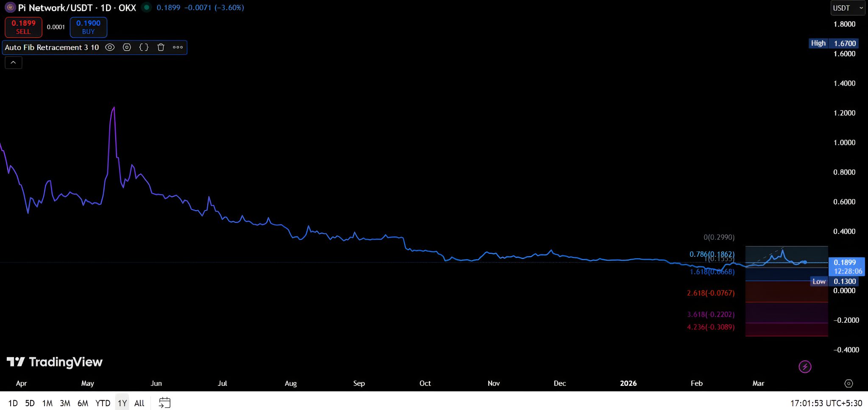Image resolution: width=868 pixels, height=410 pixels.
Task: Click the Pi Network symbol logo icon
Action: point(10,8)
